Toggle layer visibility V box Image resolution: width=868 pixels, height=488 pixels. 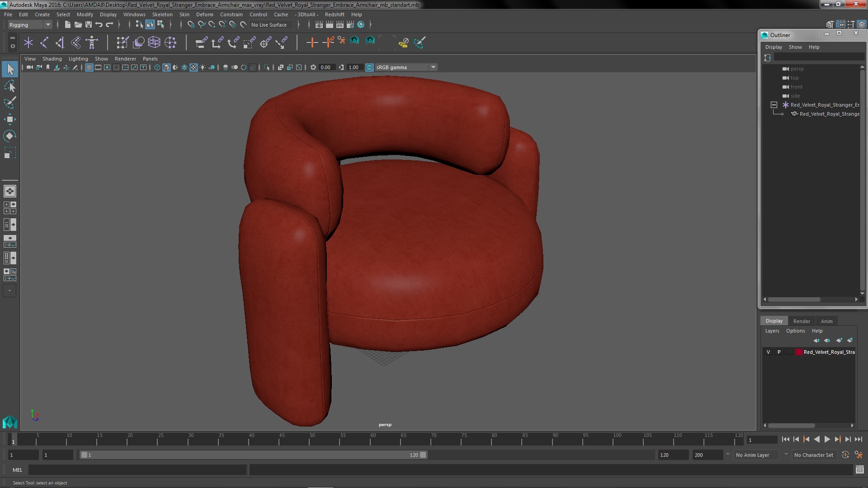click(768, 352)
